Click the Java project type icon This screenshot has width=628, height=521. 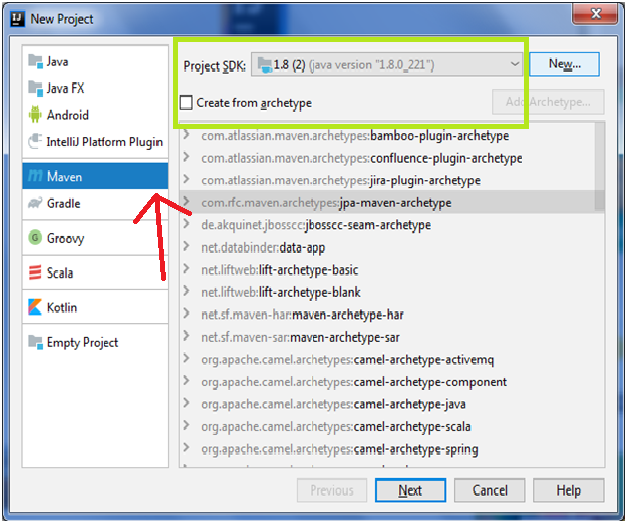coord(35,61)
